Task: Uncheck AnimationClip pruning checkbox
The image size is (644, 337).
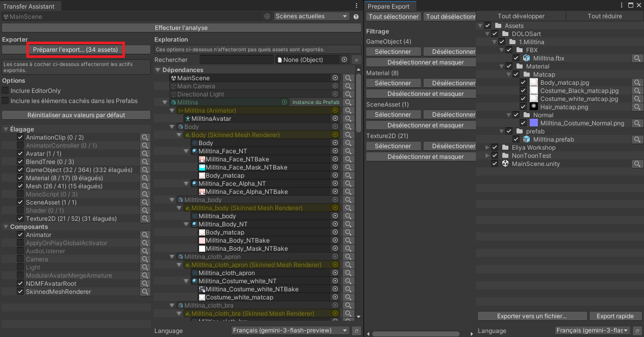Action: click(20, 138)
